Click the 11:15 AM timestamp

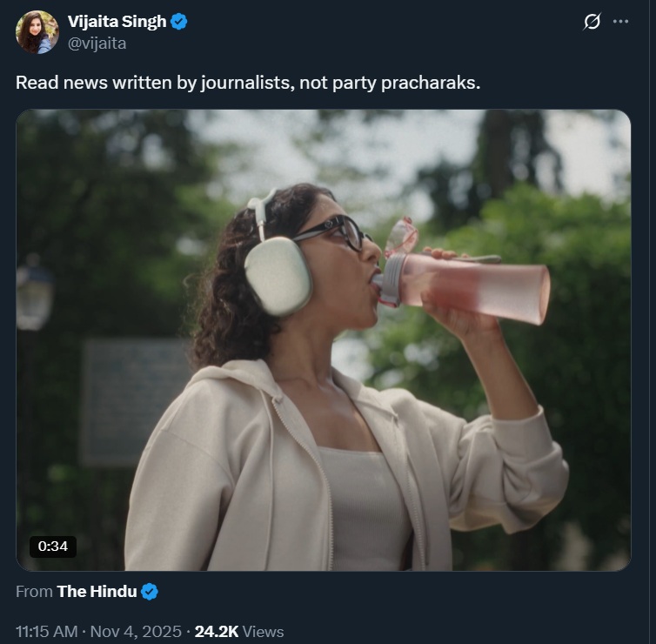(x=47, y=631)
